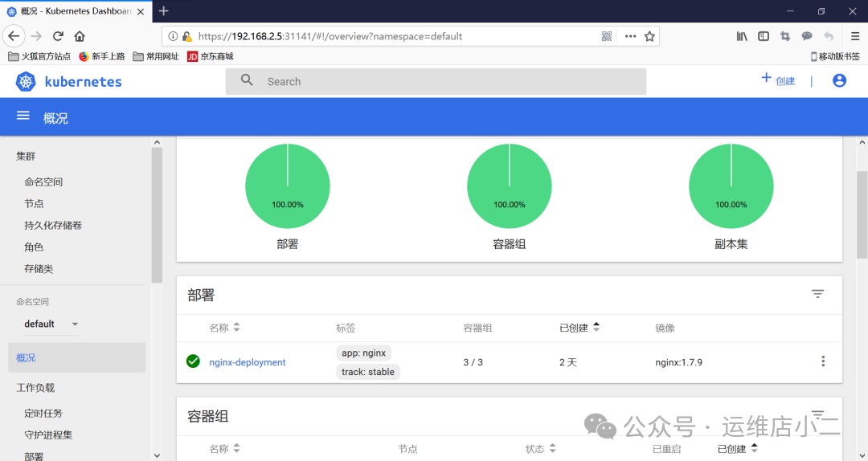Screen dimensions: 868x461
Task: Open 工作负载 section in sidebar
Action: click(x=35, y=387)
